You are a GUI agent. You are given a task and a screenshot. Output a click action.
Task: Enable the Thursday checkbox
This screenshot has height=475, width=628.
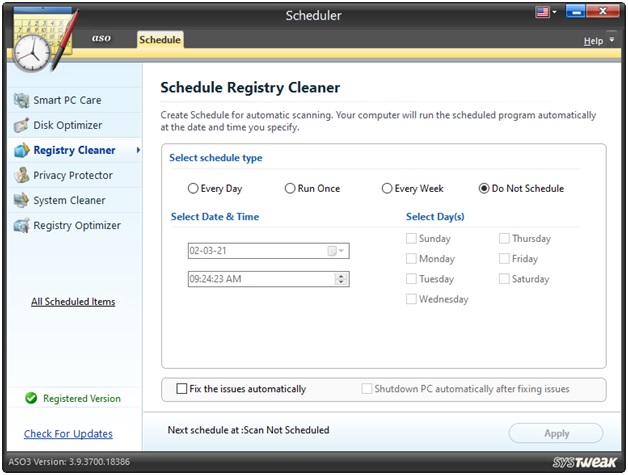[x=504, y=238]
